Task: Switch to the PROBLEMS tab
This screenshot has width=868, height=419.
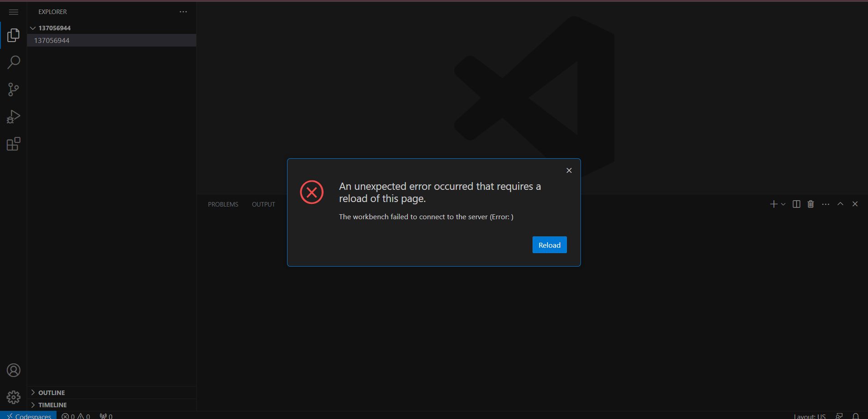Action: (222, 204)
